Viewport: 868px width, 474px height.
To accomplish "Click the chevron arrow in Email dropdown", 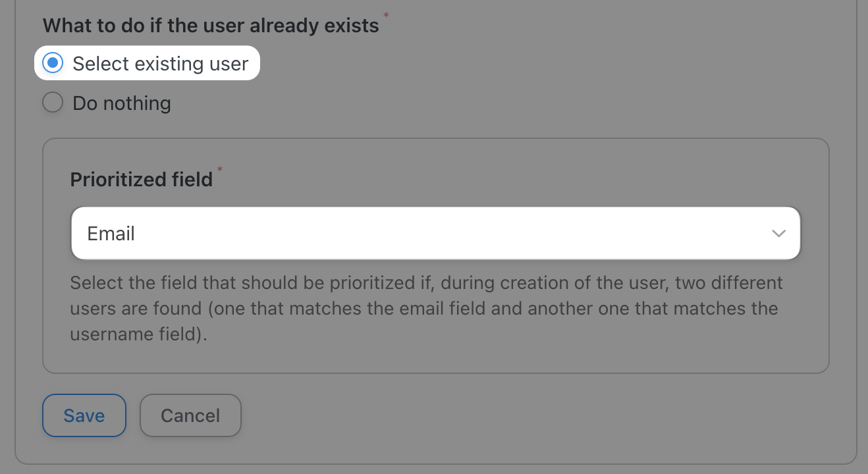I will coord(778,234).
